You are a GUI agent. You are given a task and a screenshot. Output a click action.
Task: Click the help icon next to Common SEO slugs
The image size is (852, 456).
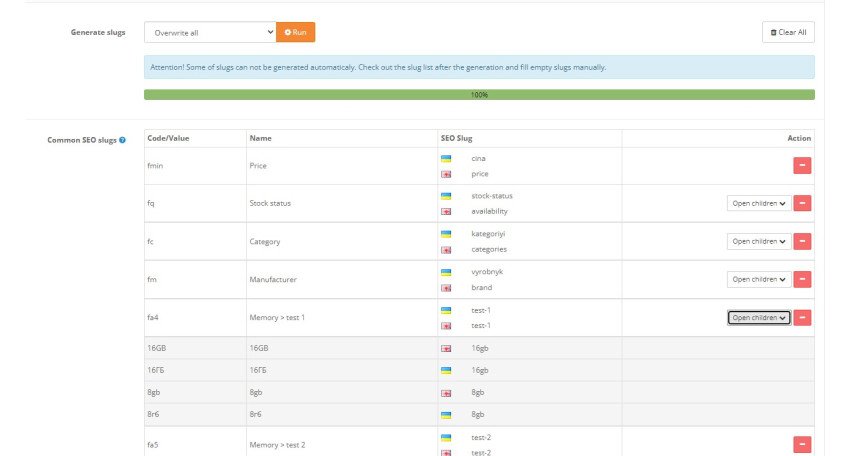[x=122, y=140]
